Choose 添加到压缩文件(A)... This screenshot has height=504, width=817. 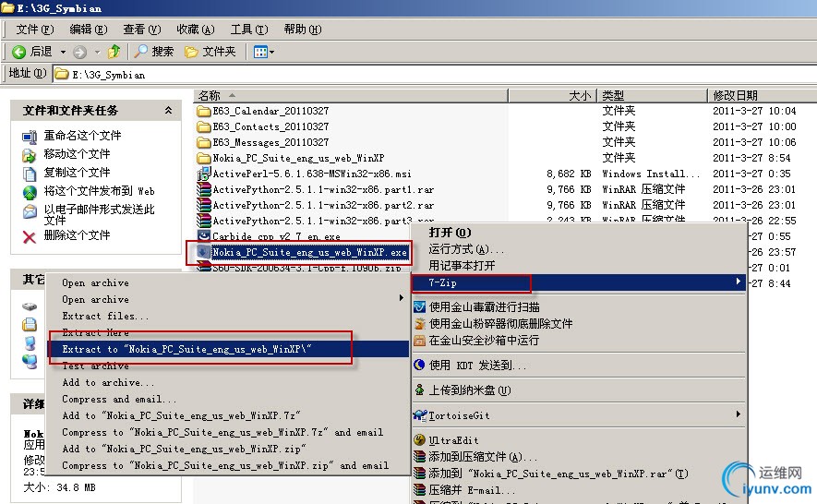pyautogui.click(x=579, y=457)
